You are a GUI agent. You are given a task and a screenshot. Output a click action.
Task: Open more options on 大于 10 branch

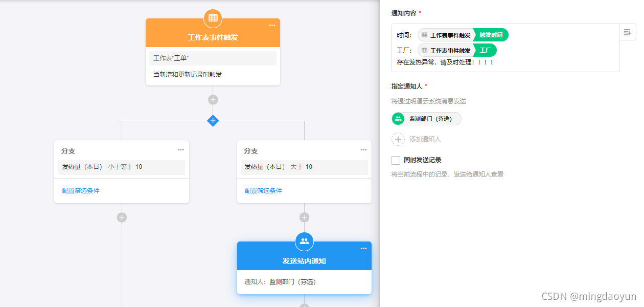tap(363, 149)
